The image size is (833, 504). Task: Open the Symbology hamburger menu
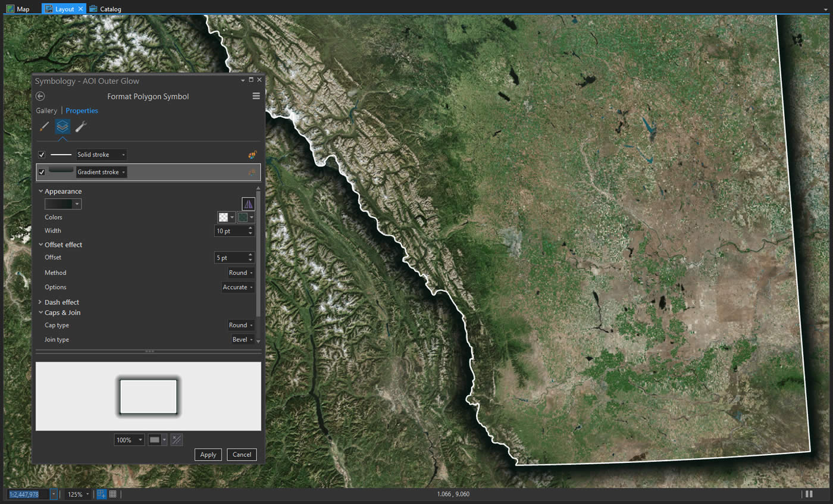(256, 96)
